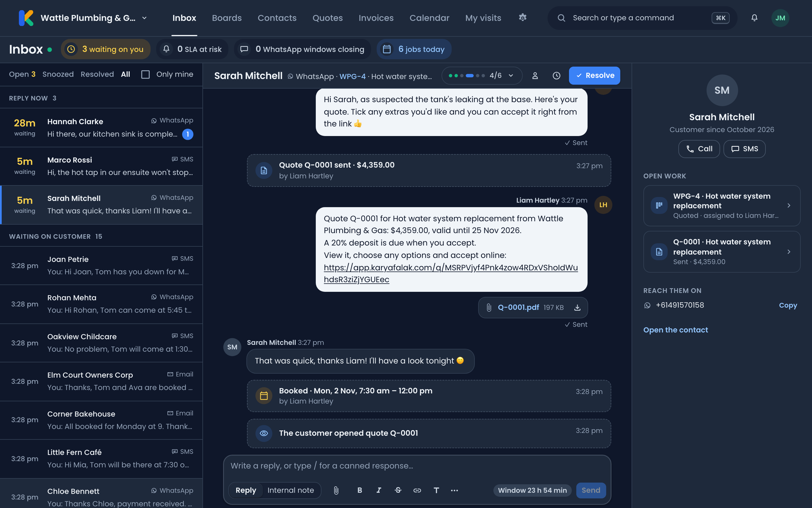Show Snoozed conversations
The width and height of the screenshot is (812, 508).
point(58,74)
